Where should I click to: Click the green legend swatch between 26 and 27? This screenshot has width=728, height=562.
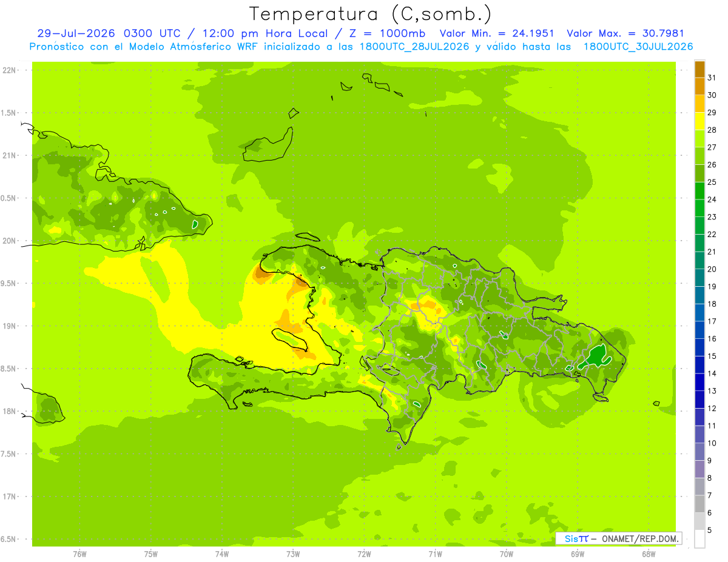tap(699, 156)
